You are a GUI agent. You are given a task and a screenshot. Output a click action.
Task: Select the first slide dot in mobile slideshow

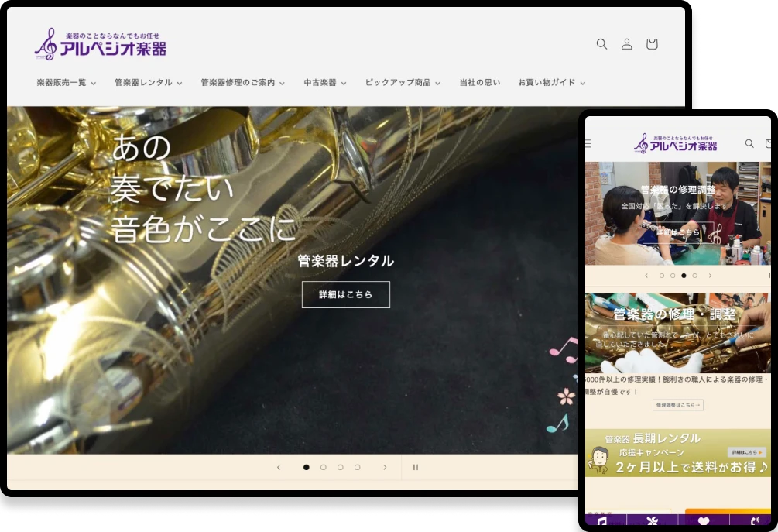pos(662,276)
